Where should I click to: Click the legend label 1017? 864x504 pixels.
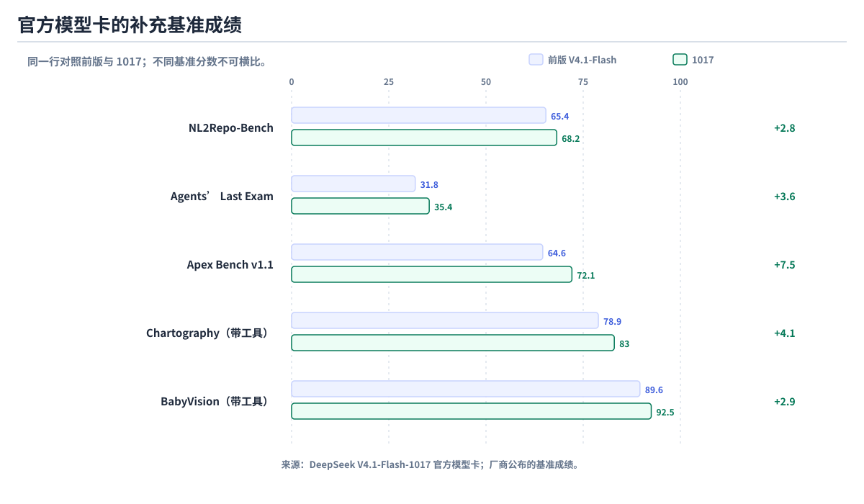click(x=703, y=60)
